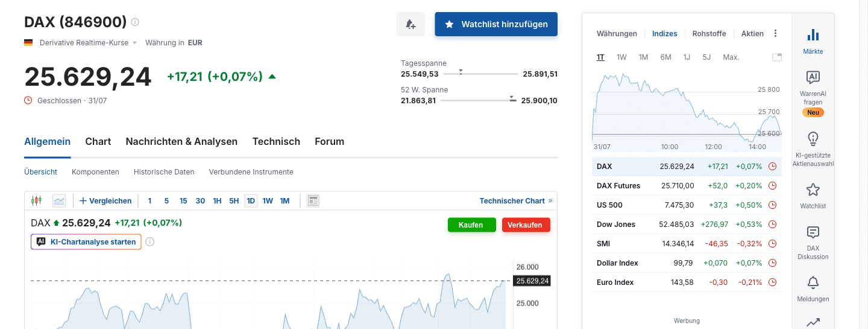Open more options menu after Aktien

click(776, 34)
